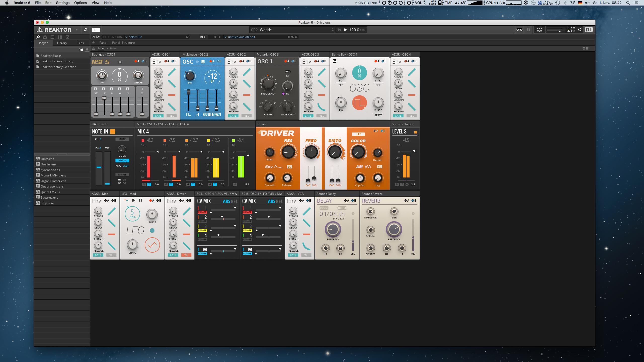Viewport: 644px width, 362px height.
Task: Click the 120.0 BPM tempo field
Action: [x=357, y=30]
